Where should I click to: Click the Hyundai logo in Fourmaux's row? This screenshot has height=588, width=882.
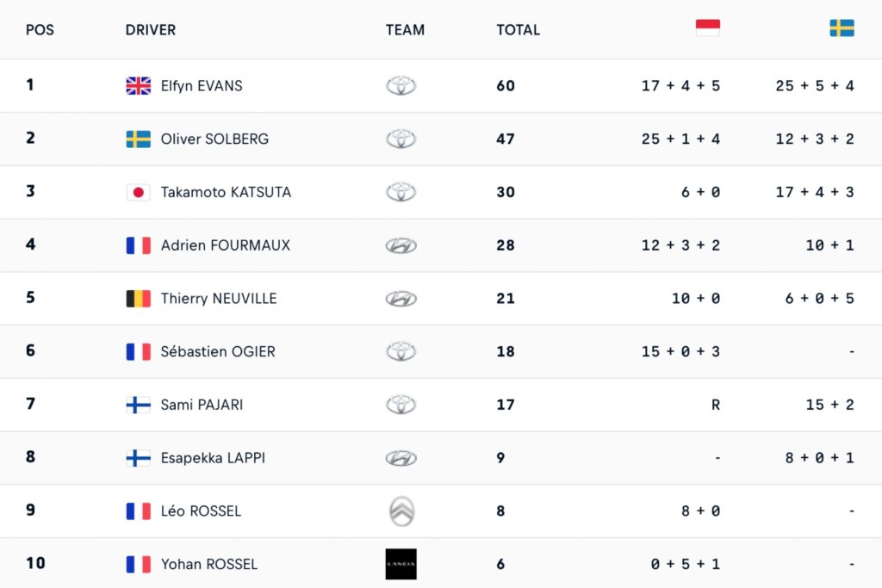click(x=401, y=245)
